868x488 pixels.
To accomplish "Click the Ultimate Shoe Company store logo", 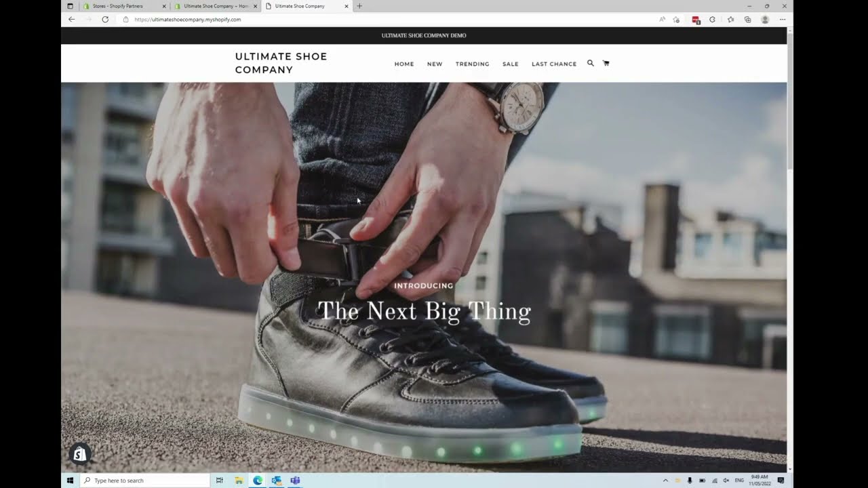I will coord(281,63).
